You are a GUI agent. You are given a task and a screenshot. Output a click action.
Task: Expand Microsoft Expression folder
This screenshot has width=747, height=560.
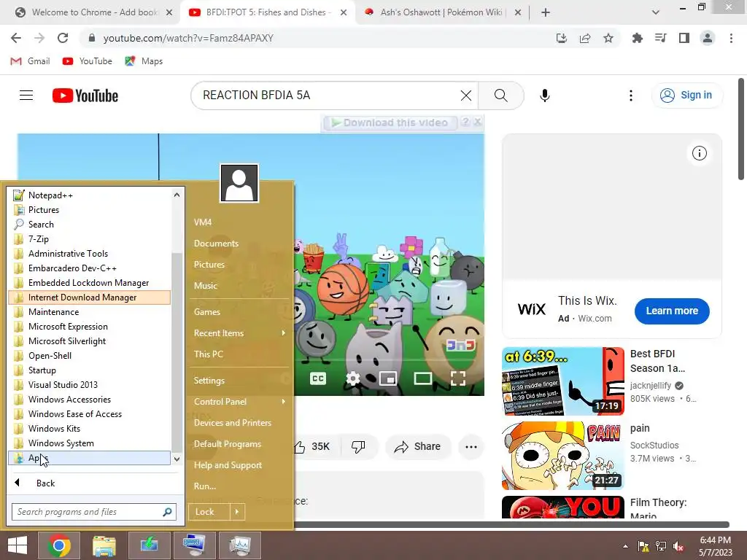pyautogui.click(x=90, y=327)
